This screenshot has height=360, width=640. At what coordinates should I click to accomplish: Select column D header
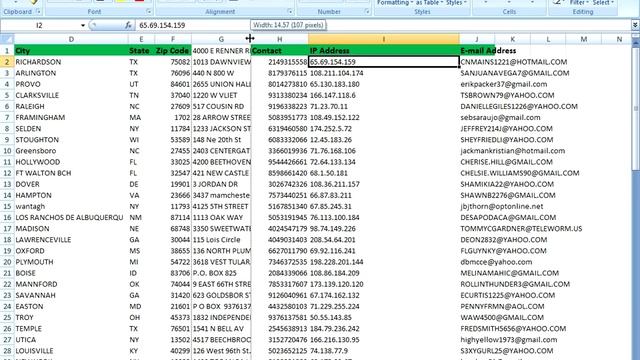[71, 39]
